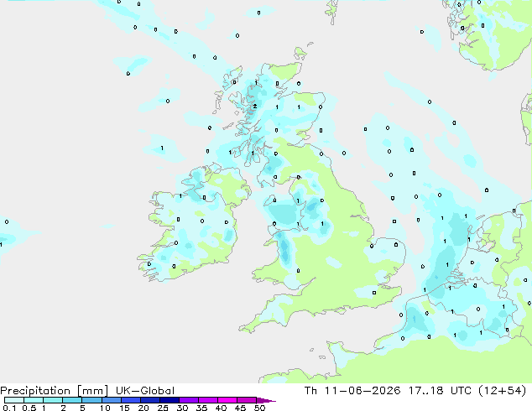The height and width of the screenshot is (411, 532).
Task: Click the "(12+54)" forecast run text
Action: point(502,391)
